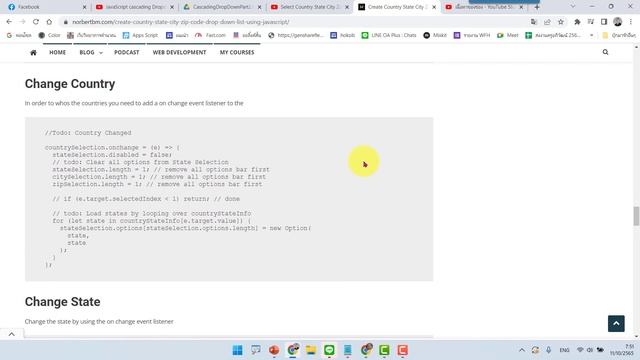The width and height of the screenshot is (640, 360).
Task: Reload the page with the refresh icon
Action: point(36,22)
